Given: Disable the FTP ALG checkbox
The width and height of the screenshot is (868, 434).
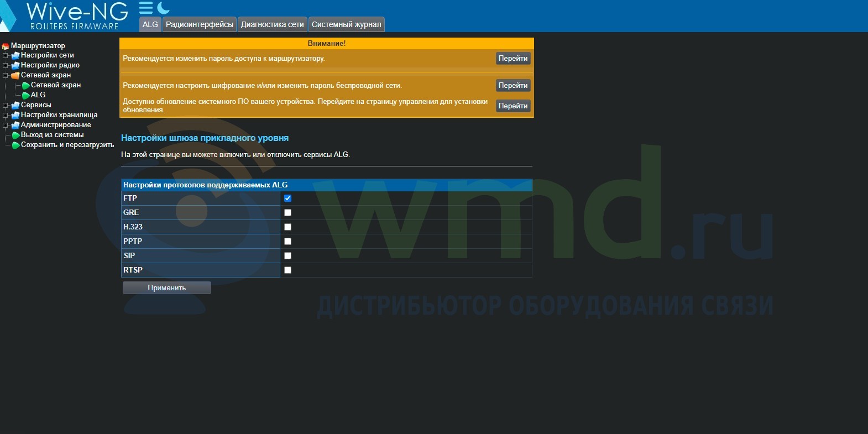Looking at the screenshot, I should point(287,198).
